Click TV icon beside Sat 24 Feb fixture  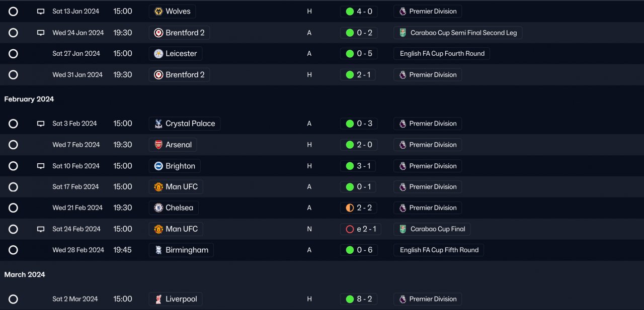coord(41,229)
